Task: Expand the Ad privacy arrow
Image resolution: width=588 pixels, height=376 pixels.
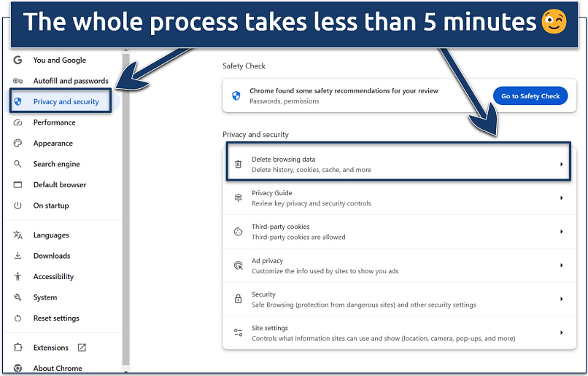Action: click(562, 265)
